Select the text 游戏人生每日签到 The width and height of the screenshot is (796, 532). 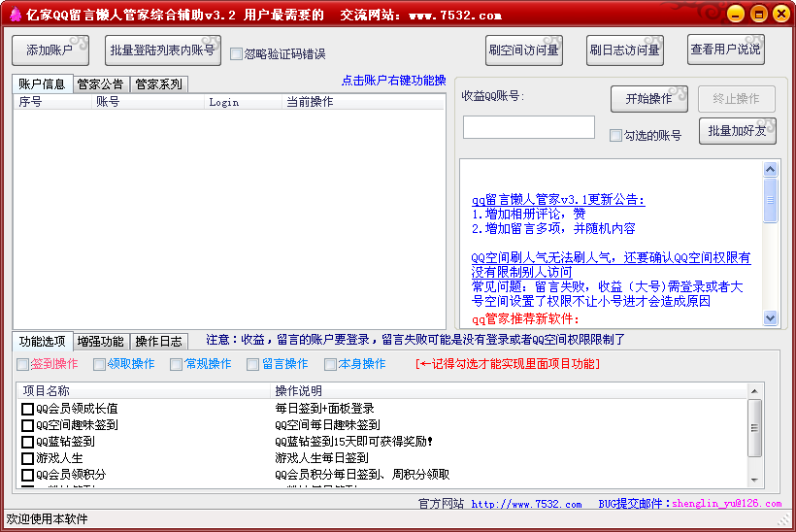tap(322, 458)
